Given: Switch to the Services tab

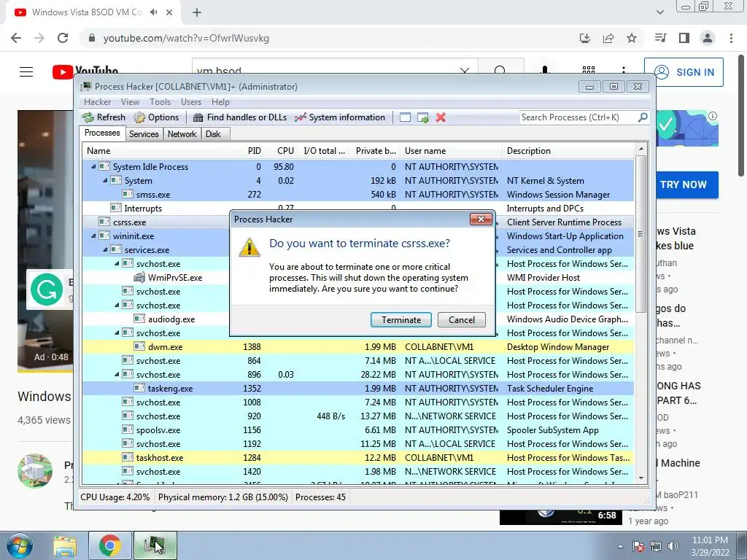Looking at the screenshot, I should (144, 134).
